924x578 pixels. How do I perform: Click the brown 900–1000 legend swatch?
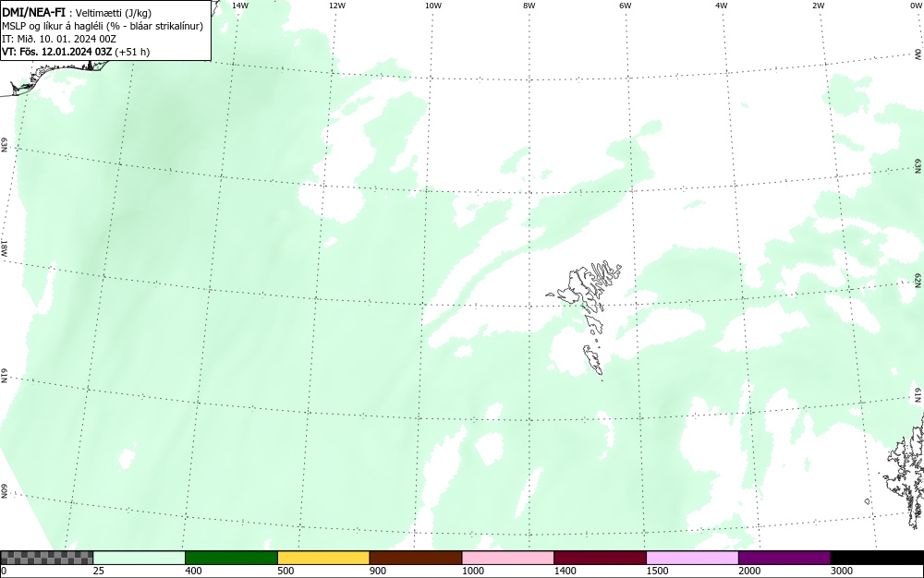tap(416, 558)
